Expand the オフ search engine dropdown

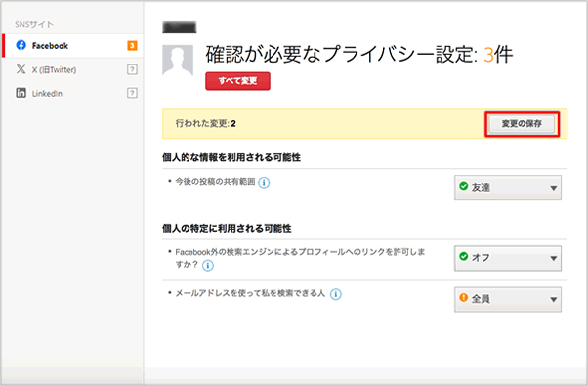pyautogui.click(x=508, y=258)
